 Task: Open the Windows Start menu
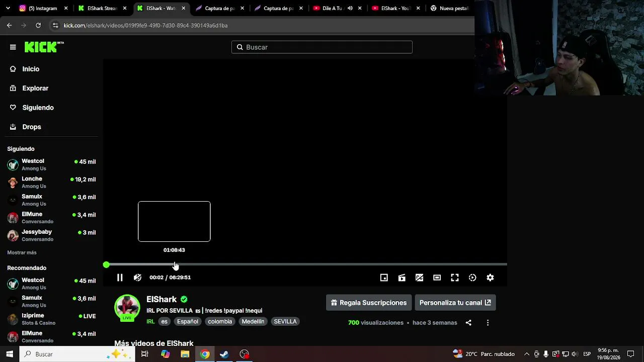(x=10, y=354)
